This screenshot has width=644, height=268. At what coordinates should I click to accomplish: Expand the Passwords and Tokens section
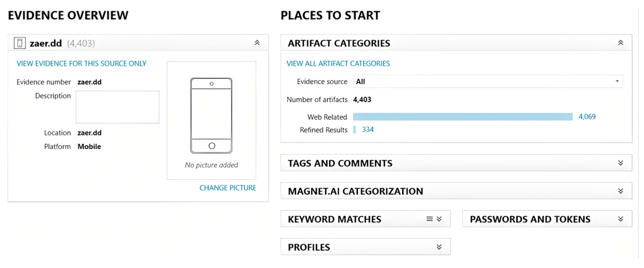pyautogui.click(x=621, y=219)
